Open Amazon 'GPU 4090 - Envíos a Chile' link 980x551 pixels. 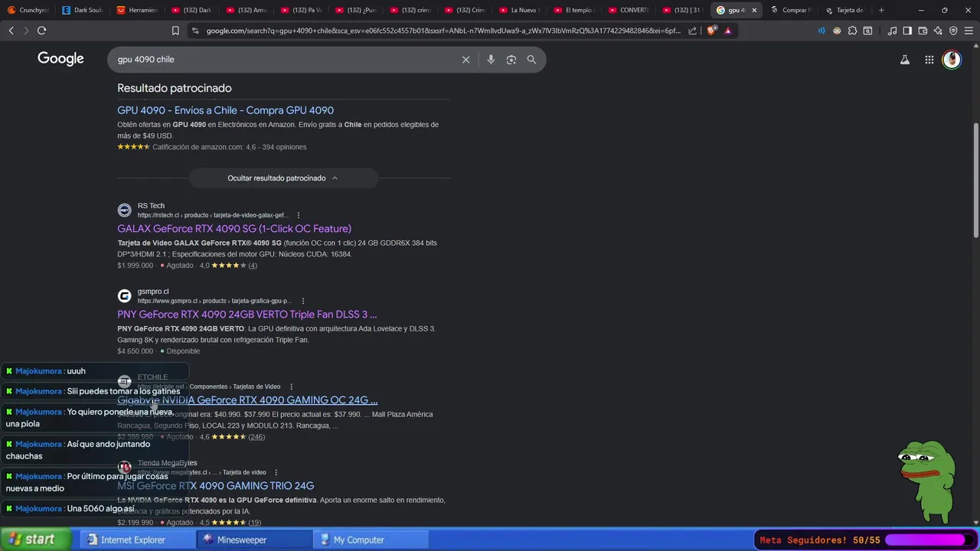pyautogui.click(x=225, y=110)
